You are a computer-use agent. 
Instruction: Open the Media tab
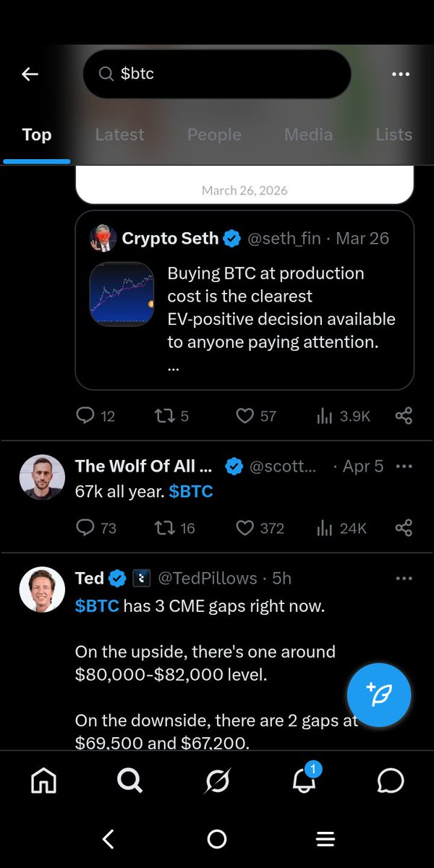click(x=308, y=135)
